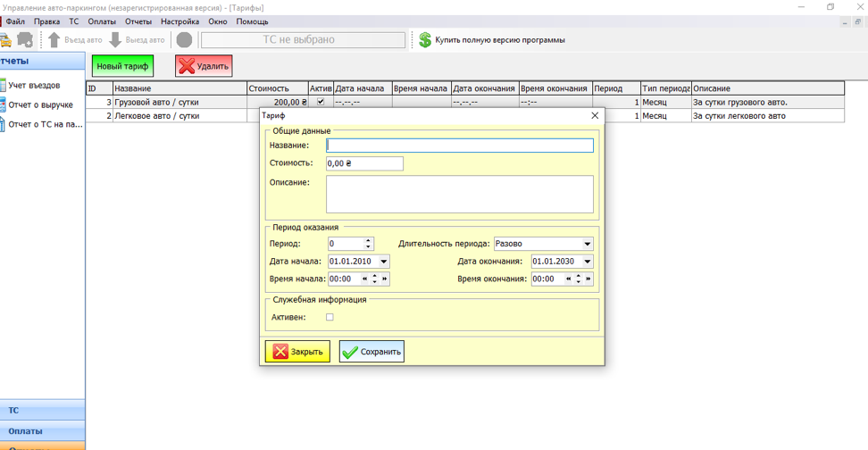Minimize the inner MDI window
The image size is (868, 450).
[845, 22]
